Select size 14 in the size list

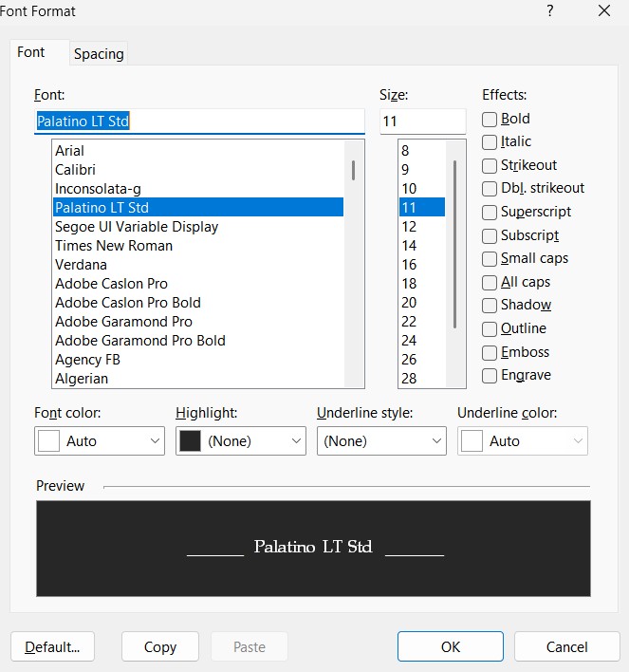pyautogui.click(x=410, y=246)
